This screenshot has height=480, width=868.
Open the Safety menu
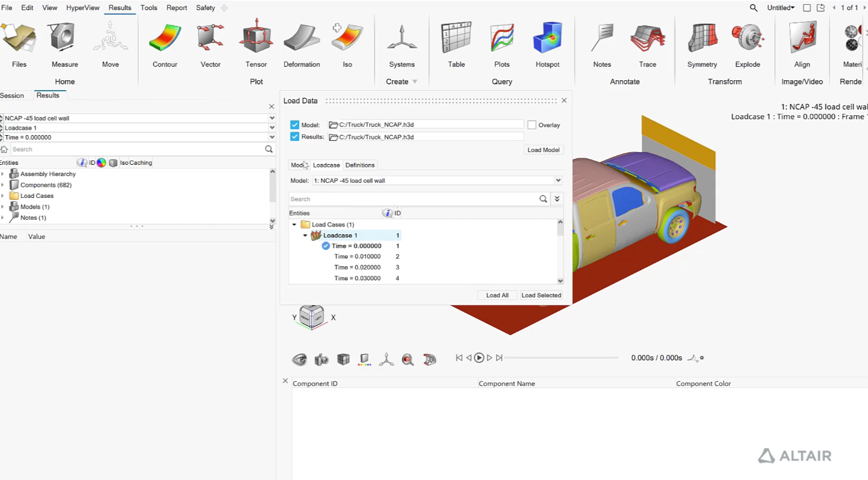coord(205,8)
